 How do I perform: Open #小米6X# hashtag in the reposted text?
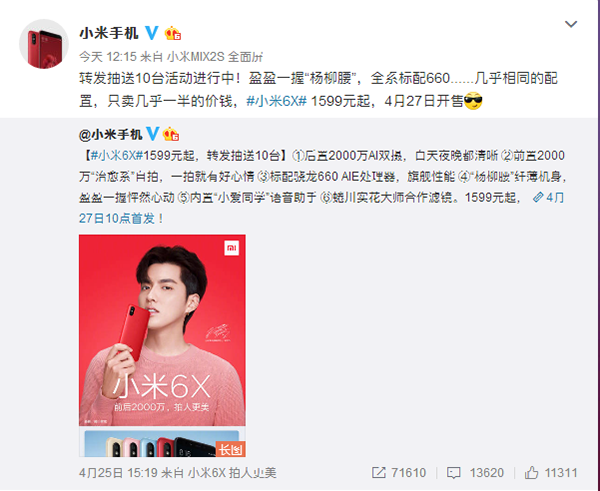117,156
